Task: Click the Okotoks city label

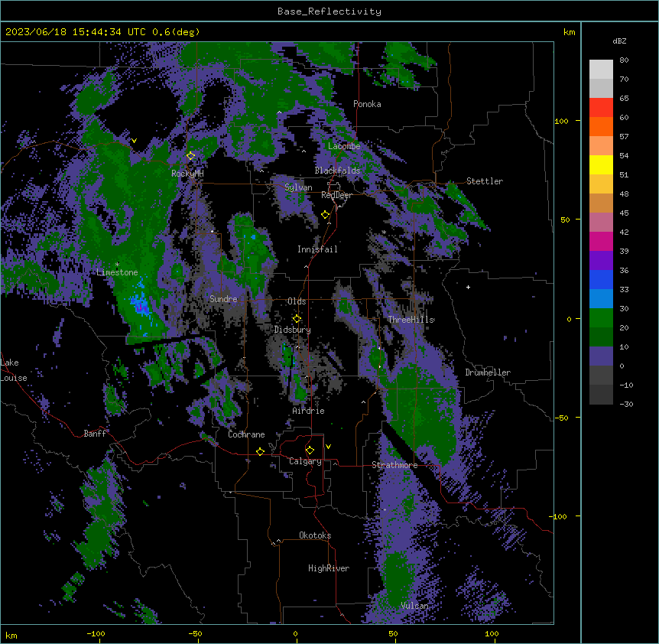Action: [315, 535]
